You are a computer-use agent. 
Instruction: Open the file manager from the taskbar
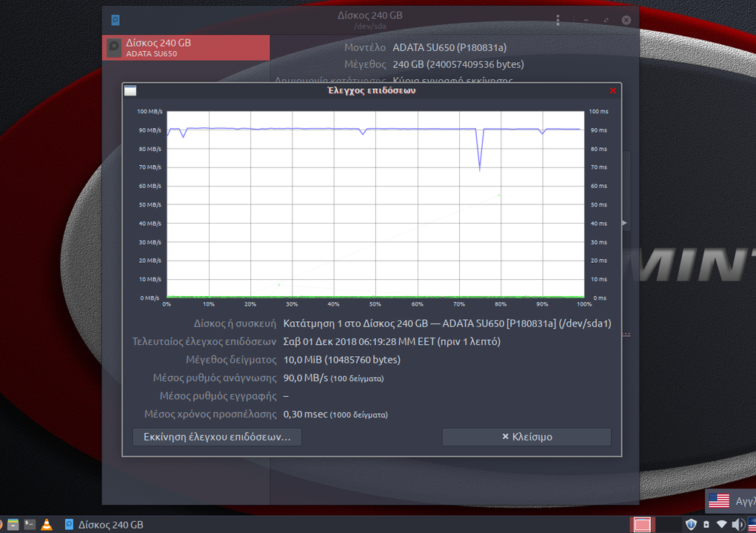pos(13,524)
